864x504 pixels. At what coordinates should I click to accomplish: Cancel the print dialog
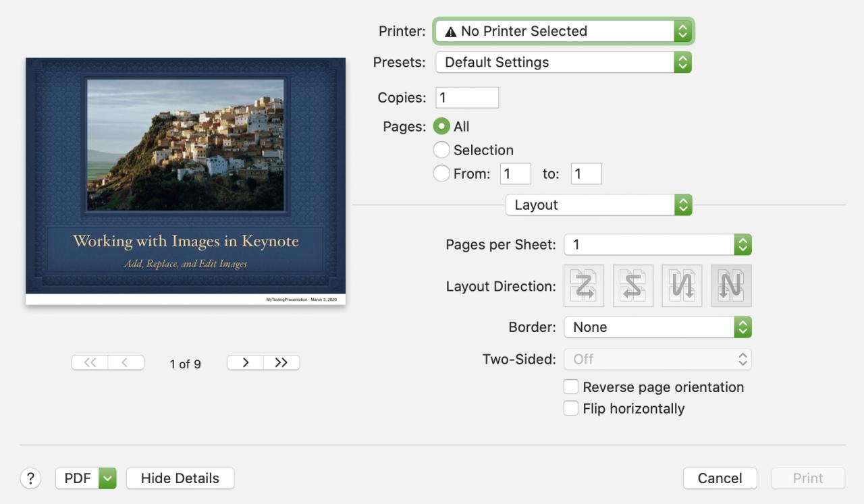point(720,478)
